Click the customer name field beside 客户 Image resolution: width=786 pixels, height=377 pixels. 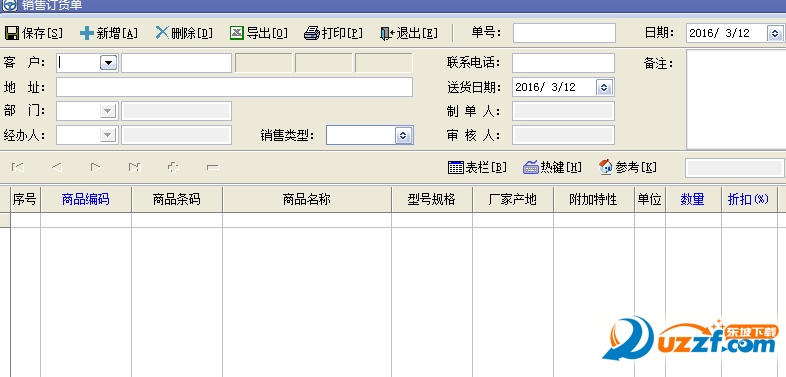point(176,63)
